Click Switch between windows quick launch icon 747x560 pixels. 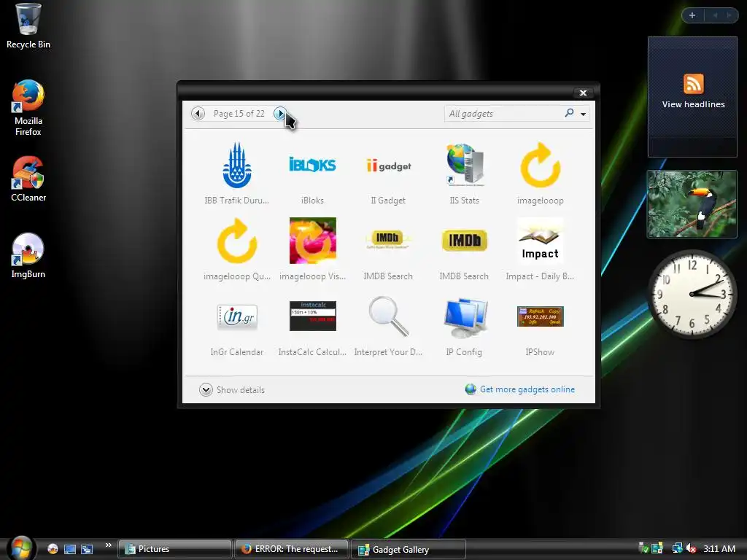click(87, 549)
